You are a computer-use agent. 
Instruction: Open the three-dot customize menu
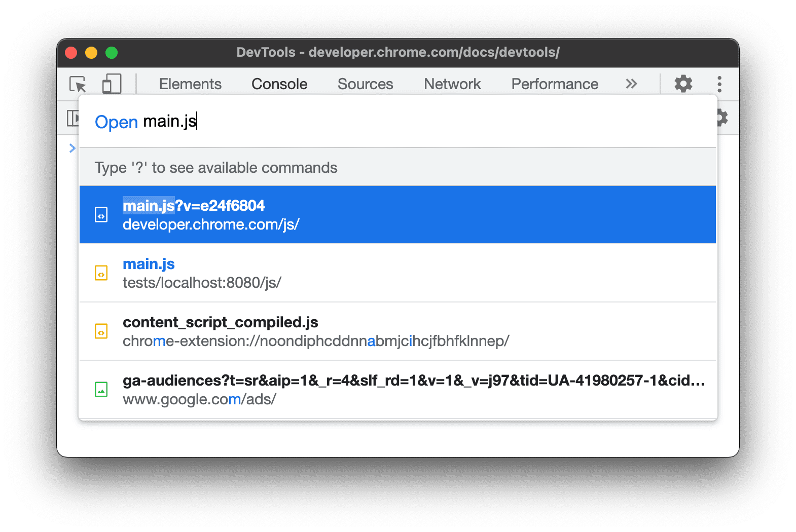tap(719, 84)
